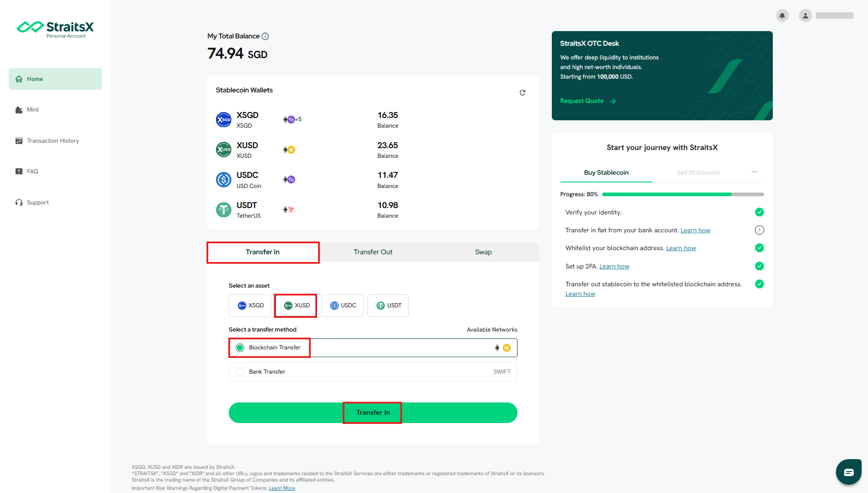Click the Verify your identity checkmark
The image size is (868, 493).
click(760, 212)
